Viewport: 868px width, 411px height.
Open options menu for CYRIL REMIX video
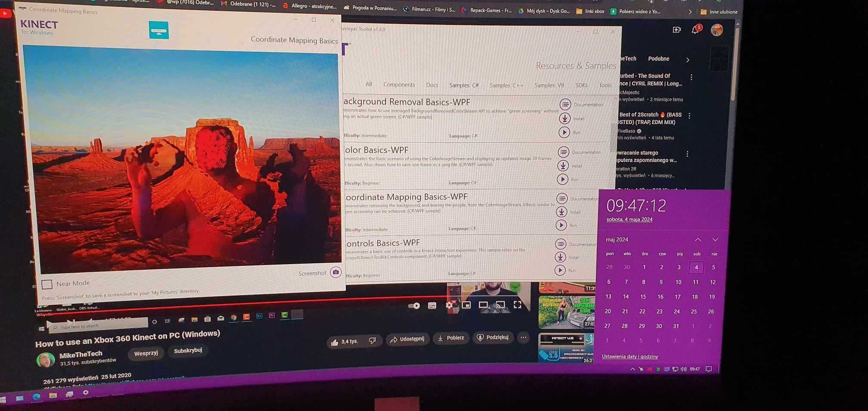coord(691,77)
